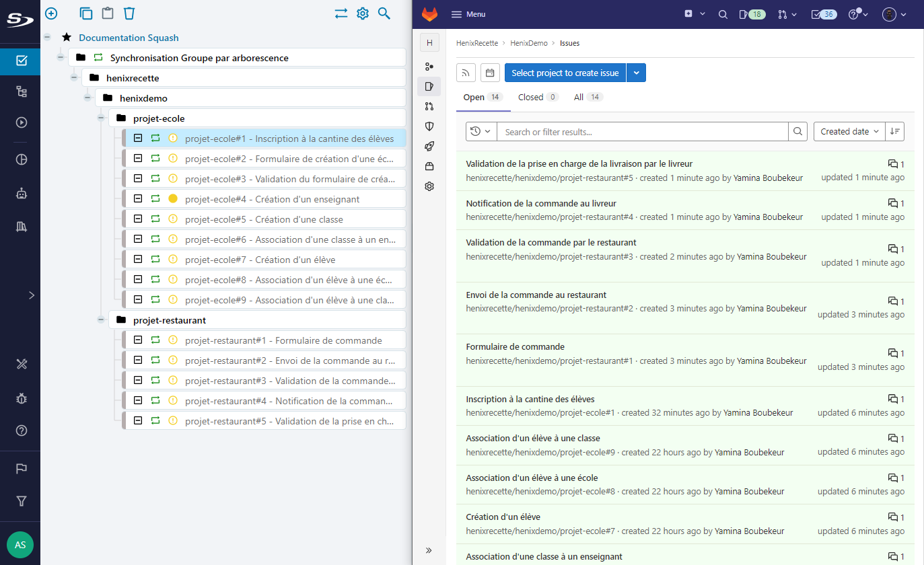This screenshot has width=924, height=565.
Task: Open the GitLab Secure shield icon
Action: [x=429, y=126]
